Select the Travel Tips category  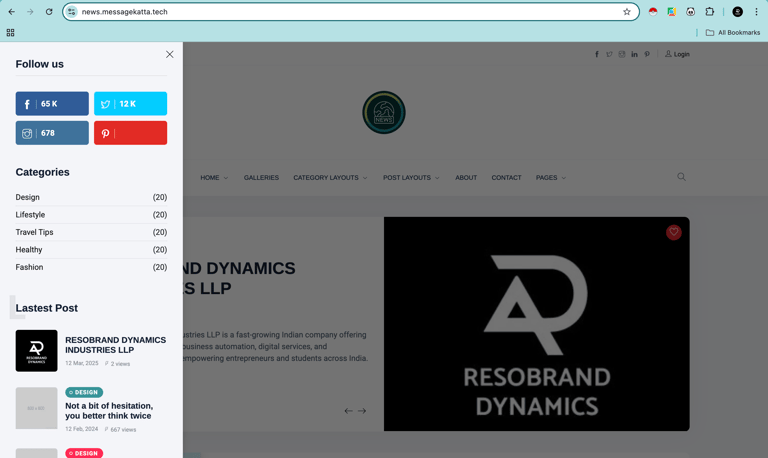(91, 232)
